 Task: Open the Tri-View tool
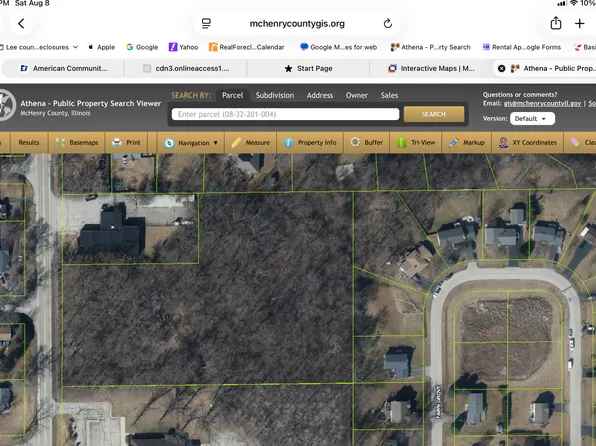[x=415, y=143]
